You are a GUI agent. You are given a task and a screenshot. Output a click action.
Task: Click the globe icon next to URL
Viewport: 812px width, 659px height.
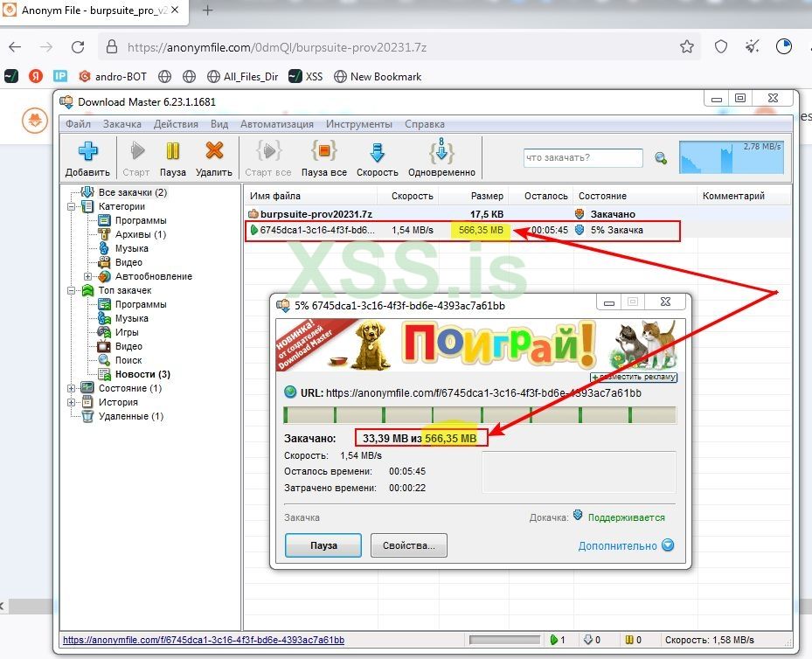(290, 392)
